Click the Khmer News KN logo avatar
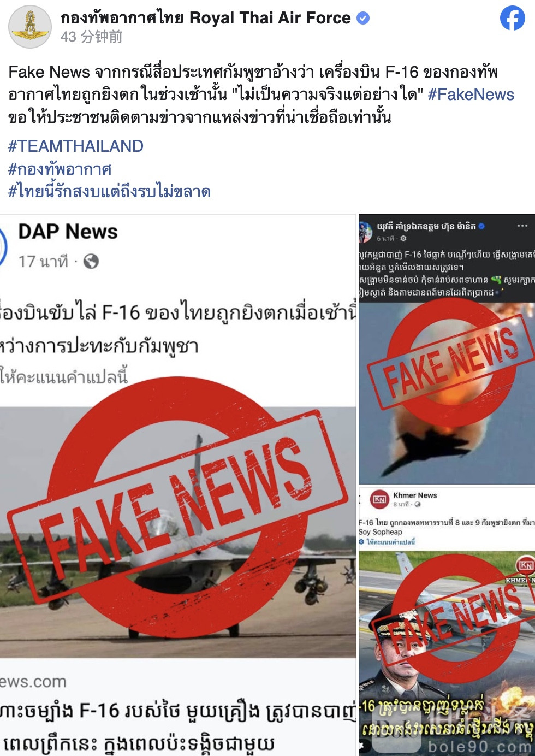 [379, 499]
